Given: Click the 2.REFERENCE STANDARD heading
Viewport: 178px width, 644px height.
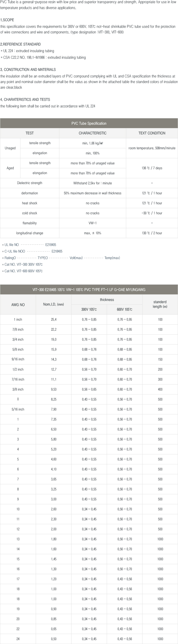Looking at the screenshot, I should pos(20,44).
